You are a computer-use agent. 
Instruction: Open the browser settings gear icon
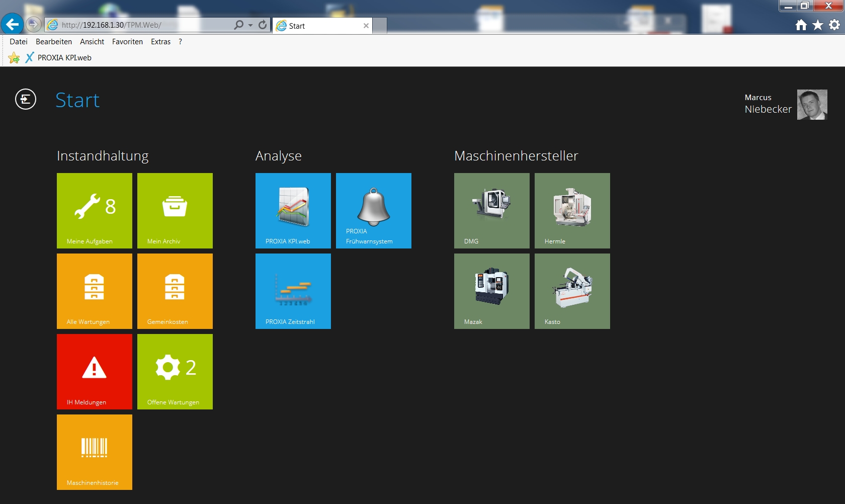(x=834, y=25)
